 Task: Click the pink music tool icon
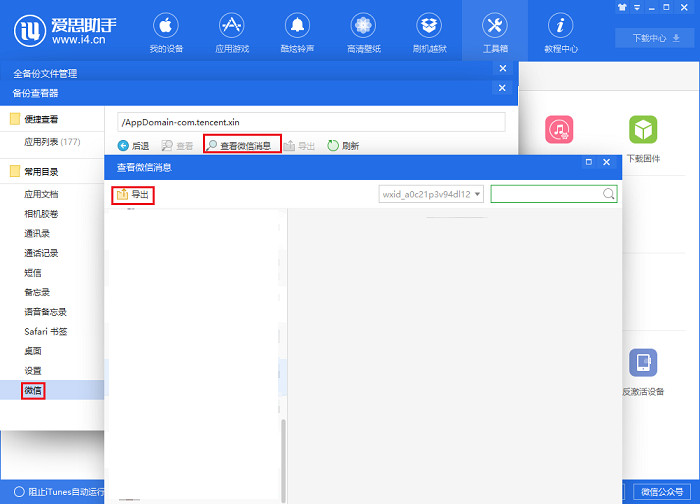pos(558,131)
